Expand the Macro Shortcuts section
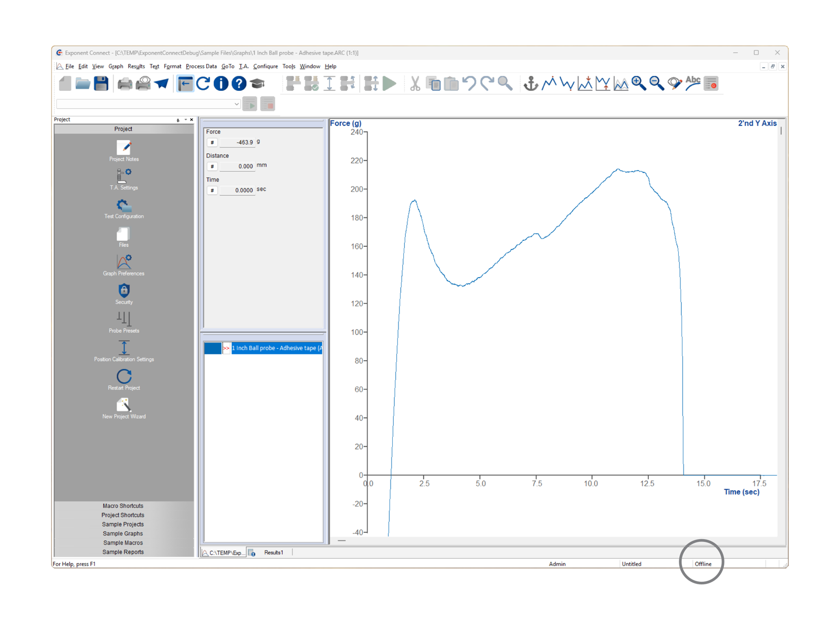This screenshot has width=840, height=630. tap(123, 506)
